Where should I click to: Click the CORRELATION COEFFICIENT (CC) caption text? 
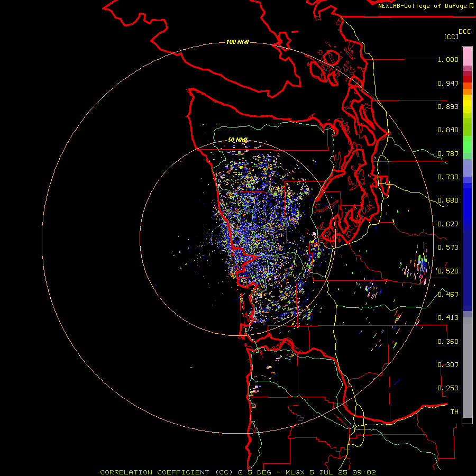click(x=167, y=472)
